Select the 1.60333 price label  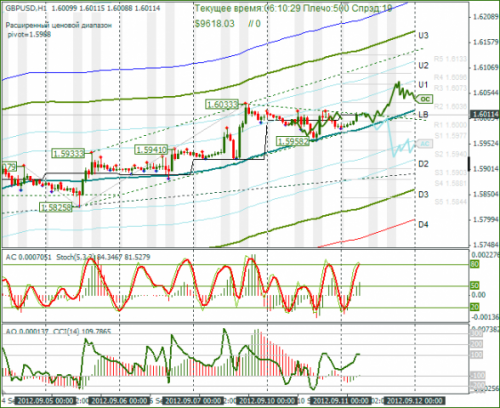[222, 105]
